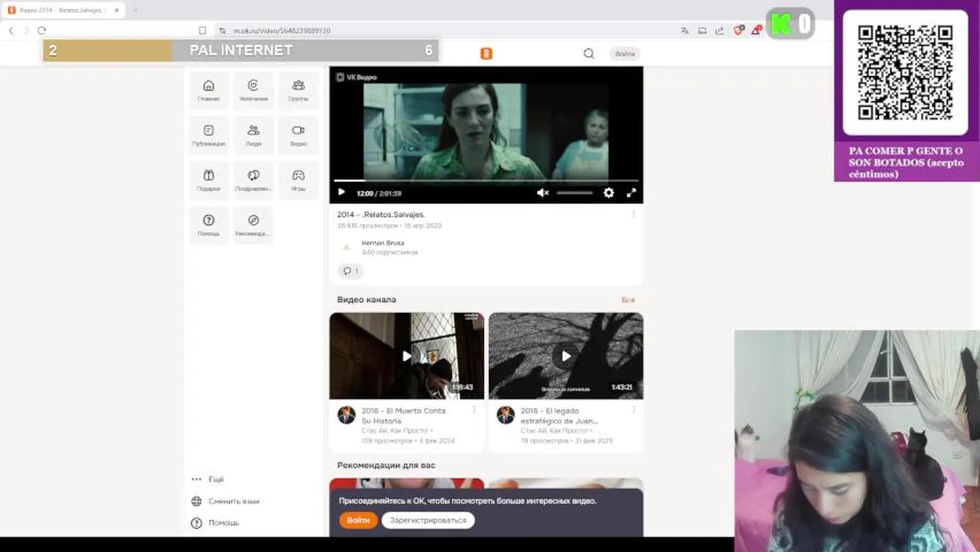The height and width of the screenshot is (552, 980).
Task: Open Все link beside Видео канала
Action: click(x=628, y=300)
